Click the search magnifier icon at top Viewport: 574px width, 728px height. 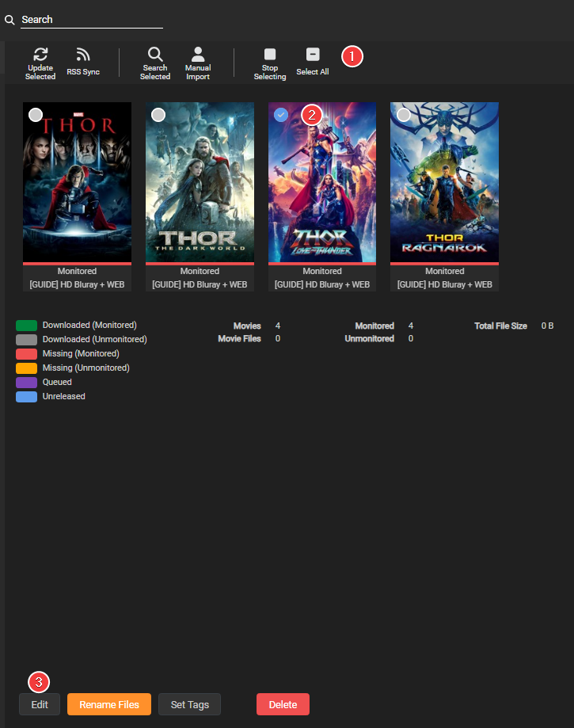[x=10, y=20]
